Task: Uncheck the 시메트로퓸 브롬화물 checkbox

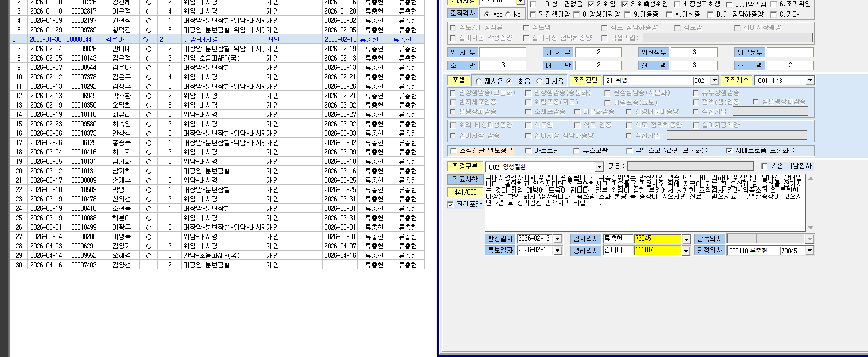Action: coord(729,151)
